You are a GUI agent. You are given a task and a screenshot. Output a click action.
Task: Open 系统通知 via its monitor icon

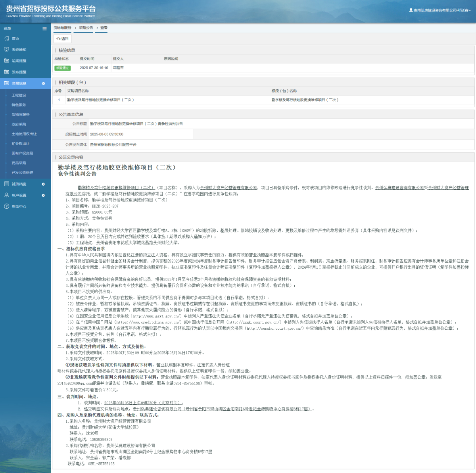click(x=6, y=50)
